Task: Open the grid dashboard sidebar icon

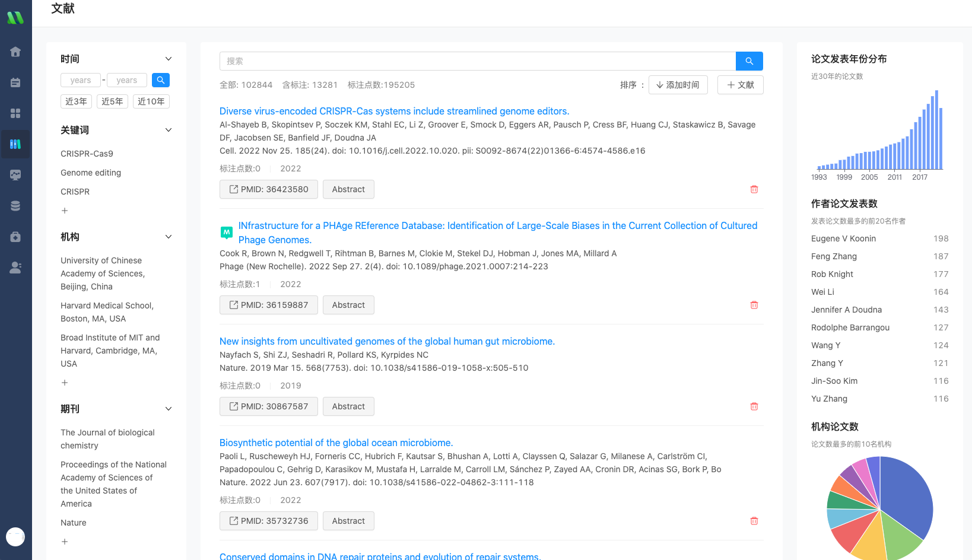Action: coord(15,113)
